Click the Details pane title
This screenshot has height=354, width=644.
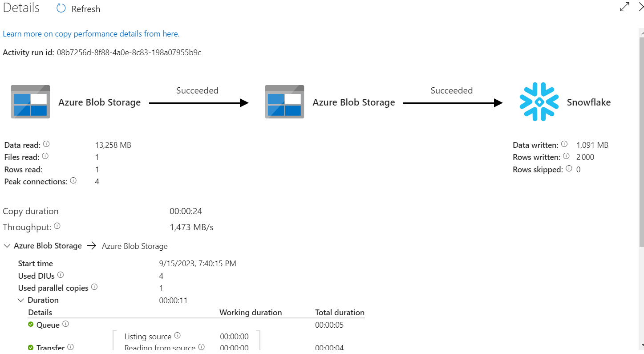tap(21, 8)
